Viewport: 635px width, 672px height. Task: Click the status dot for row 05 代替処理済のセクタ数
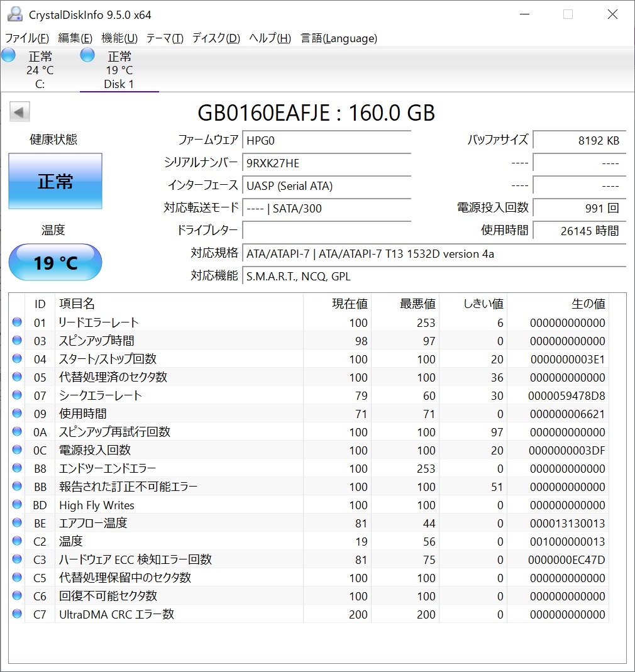(17, 377)
